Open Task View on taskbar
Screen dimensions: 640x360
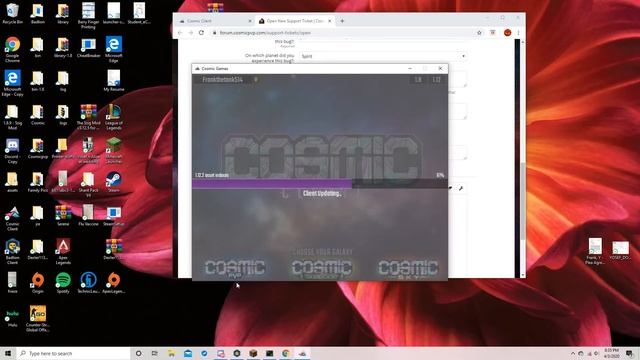[x=154, y=353]
